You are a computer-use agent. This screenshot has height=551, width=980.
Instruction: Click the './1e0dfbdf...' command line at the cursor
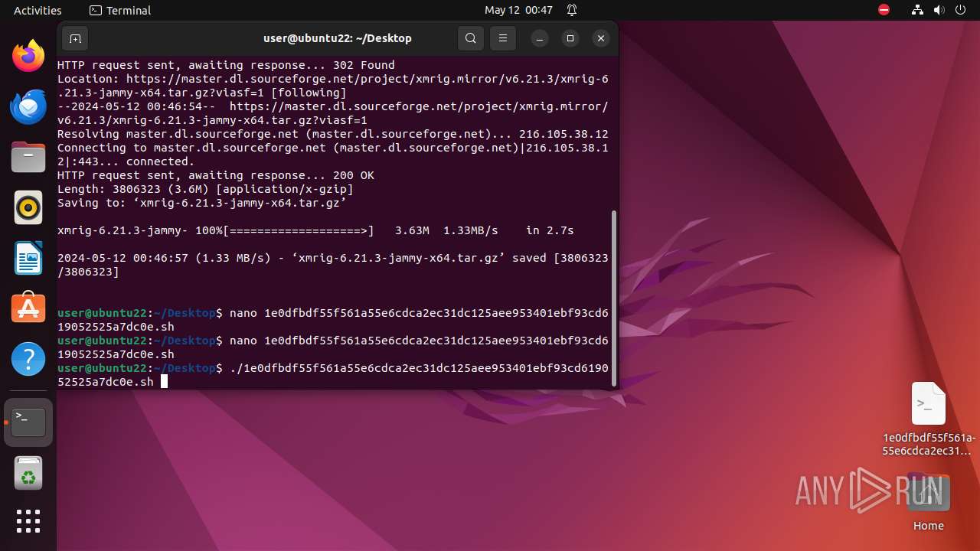click(x=333, y=375)
